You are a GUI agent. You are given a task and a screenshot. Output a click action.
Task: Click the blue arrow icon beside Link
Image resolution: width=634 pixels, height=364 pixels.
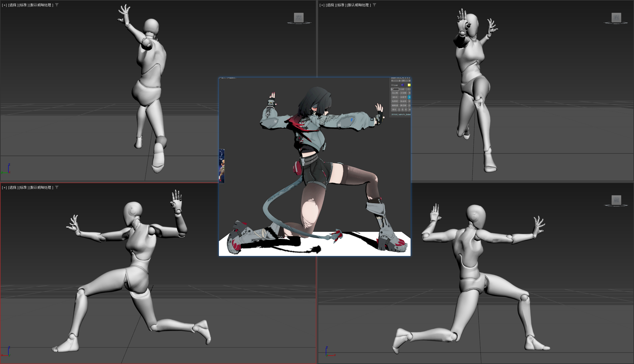[402, 85]
